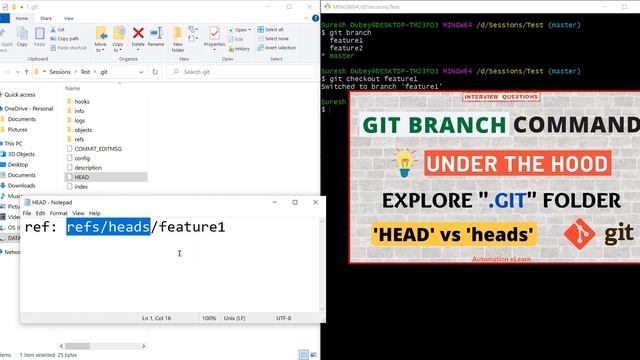This screenshot has height=360, width=640.
Task: Collapse the Explorer ribbon with the chevron
Action: pos(307,18)
